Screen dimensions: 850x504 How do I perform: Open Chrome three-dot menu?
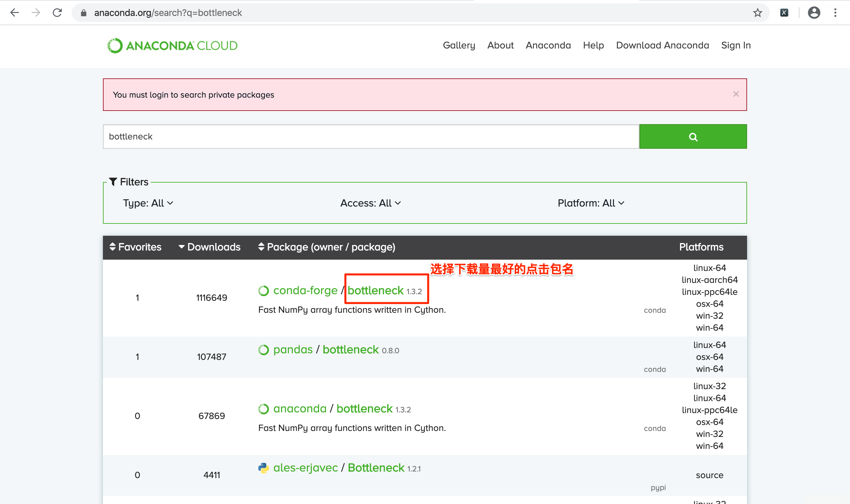pyautogui.click(x=835, y=13)
